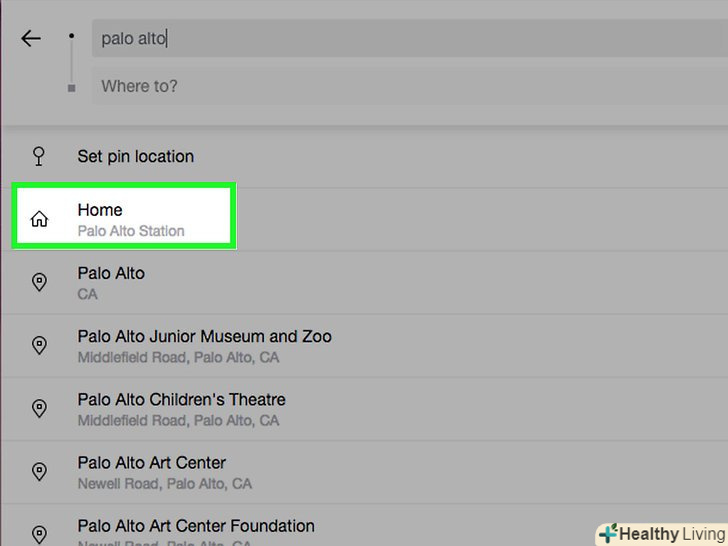Choose Set pin location option
Image resolution: width=728 pixels, height=546 pixels.
coord(136,156)
